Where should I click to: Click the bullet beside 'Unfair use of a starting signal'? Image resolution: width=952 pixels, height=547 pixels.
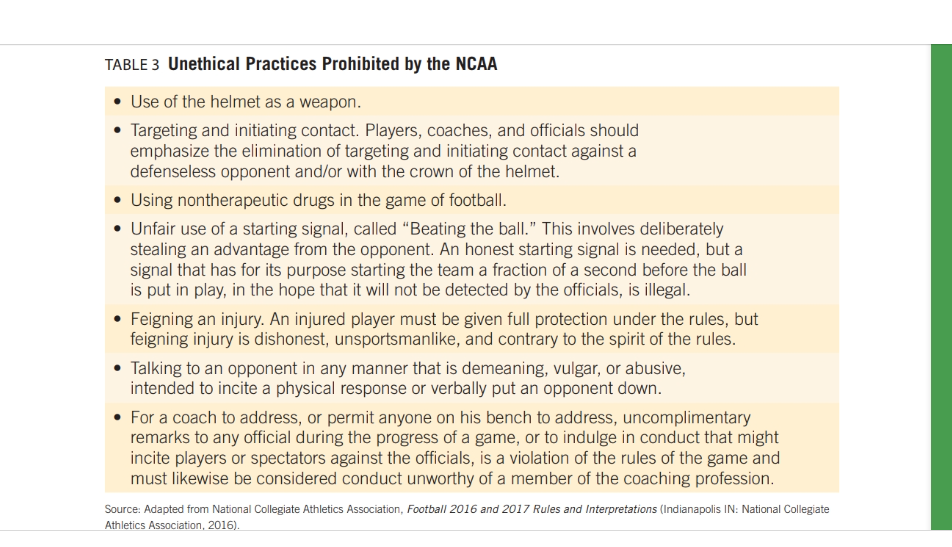tap(118, 229)
